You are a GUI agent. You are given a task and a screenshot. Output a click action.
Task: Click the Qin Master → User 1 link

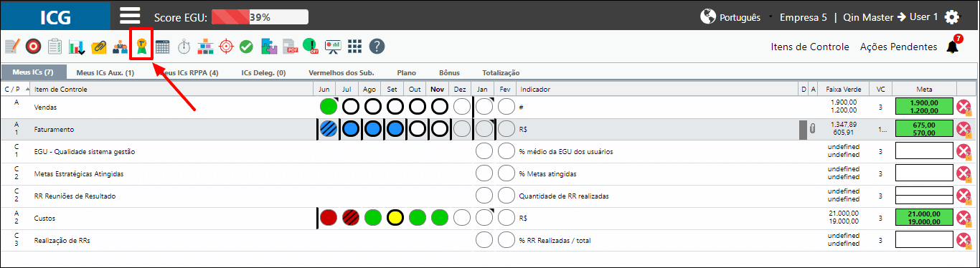point(890,17)
